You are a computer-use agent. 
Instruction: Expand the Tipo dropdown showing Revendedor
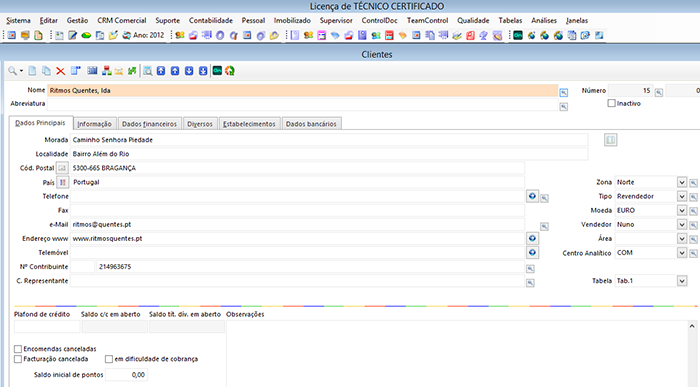tap(682, 196)
